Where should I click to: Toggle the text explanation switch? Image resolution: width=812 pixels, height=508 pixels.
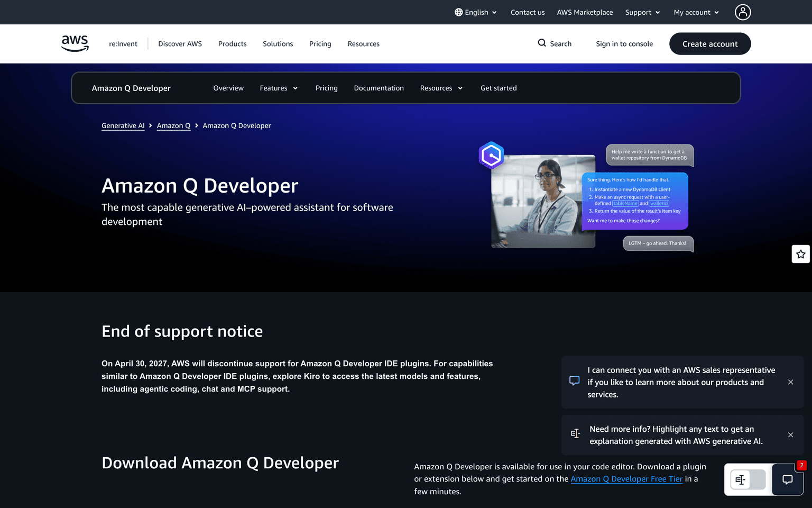pyautogui.click(x=748, y=479)
